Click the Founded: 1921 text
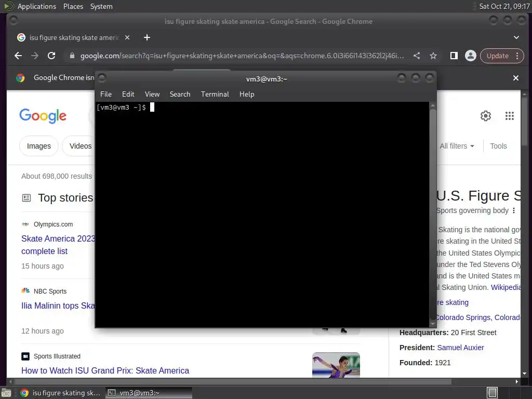Image resolution: width=532 pixels, height=399 pixels. coord(425,363)
